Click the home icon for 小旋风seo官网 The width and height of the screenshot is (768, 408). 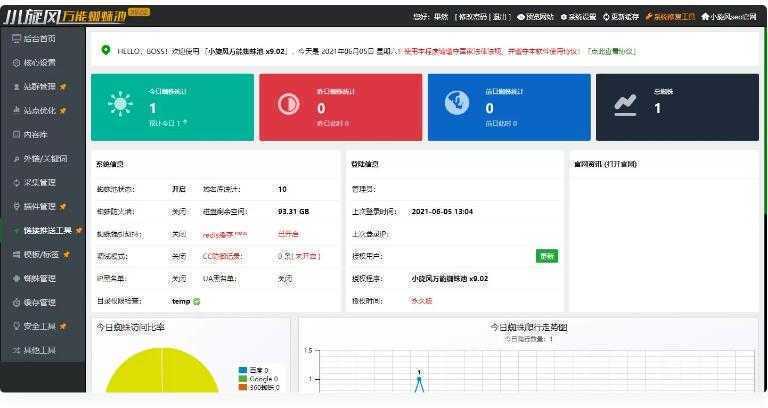point(705,17)
